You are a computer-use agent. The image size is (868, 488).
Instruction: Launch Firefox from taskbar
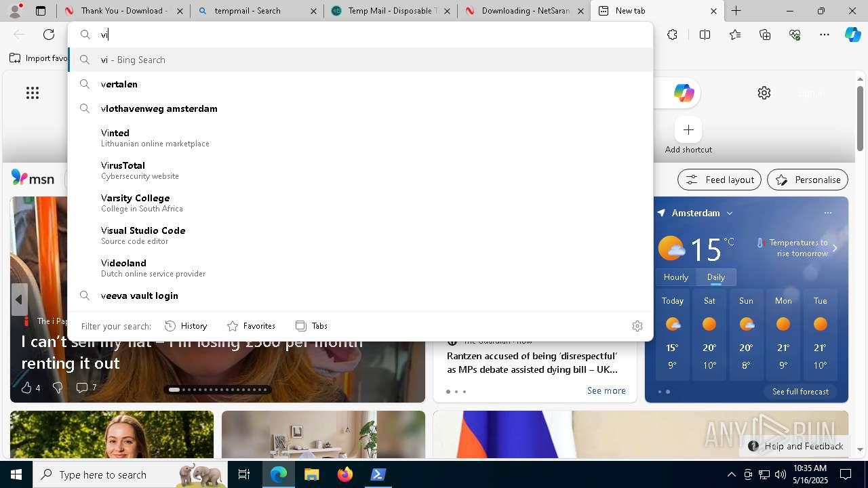345,474
